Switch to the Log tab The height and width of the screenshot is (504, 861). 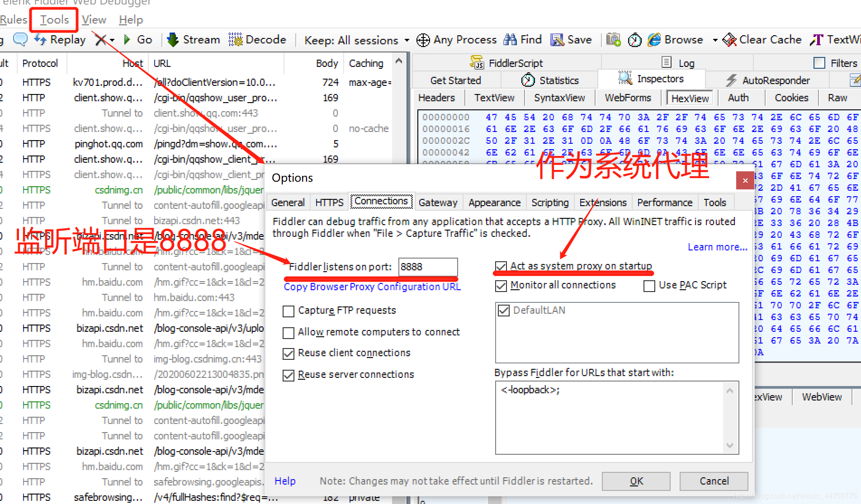tap(677, 63)
